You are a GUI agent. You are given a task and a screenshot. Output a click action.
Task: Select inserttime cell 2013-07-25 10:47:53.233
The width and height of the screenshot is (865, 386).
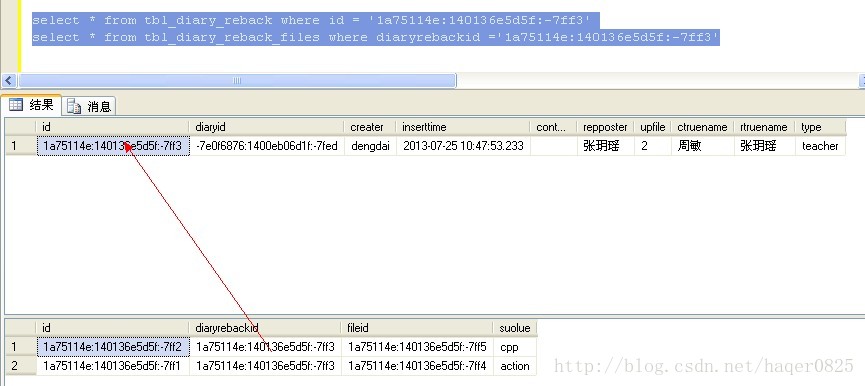[x=463, y=146]
